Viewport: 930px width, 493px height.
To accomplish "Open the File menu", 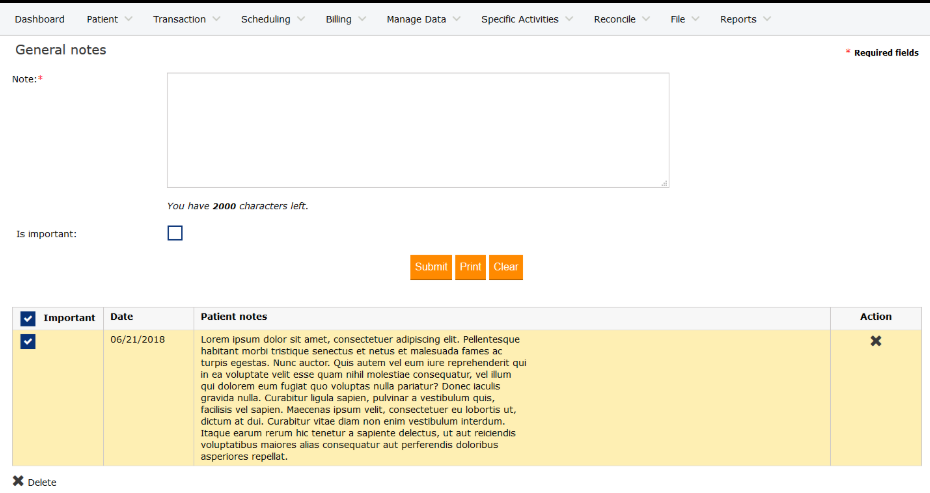I will click(685, 19).
